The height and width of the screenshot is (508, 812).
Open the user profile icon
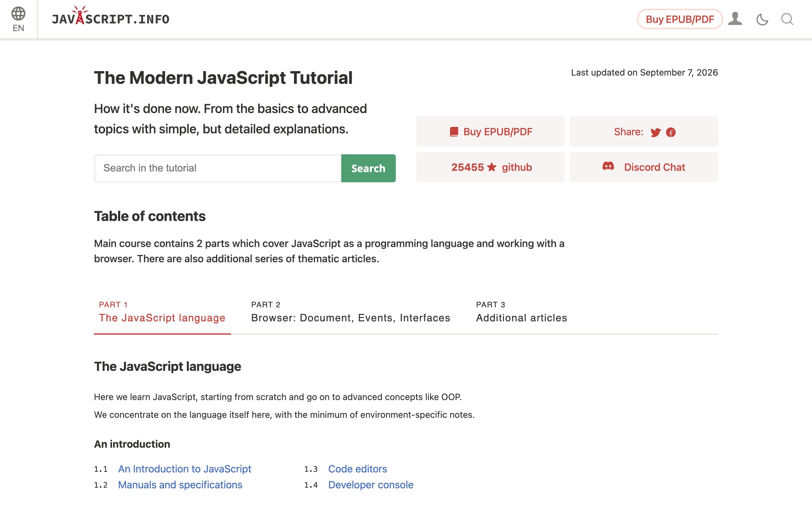pos(735,19)
